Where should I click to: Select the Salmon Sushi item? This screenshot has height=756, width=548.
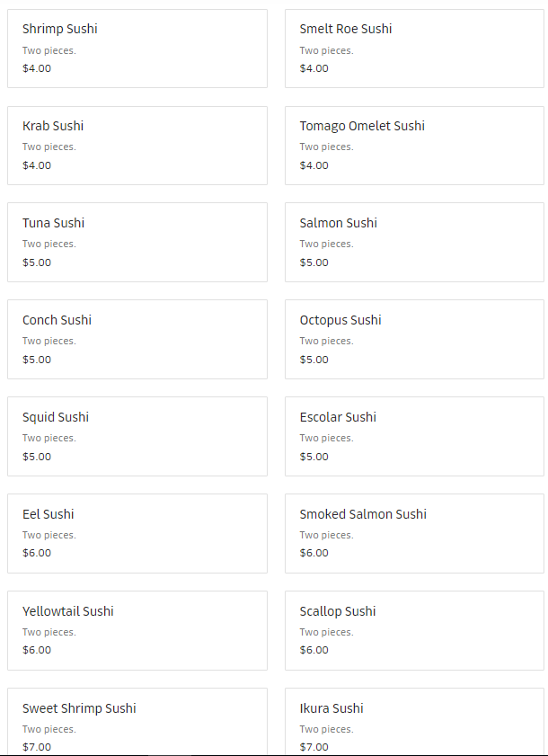(414, 242)
